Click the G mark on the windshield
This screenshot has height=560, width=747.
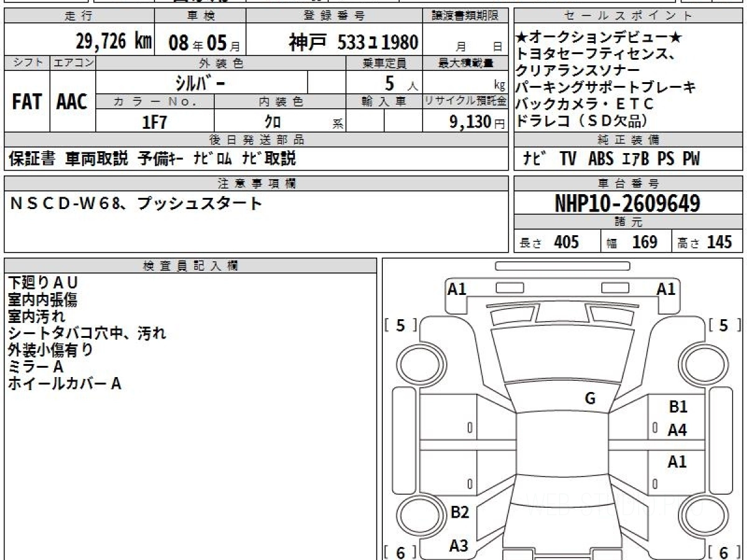(x=590, y=399)
